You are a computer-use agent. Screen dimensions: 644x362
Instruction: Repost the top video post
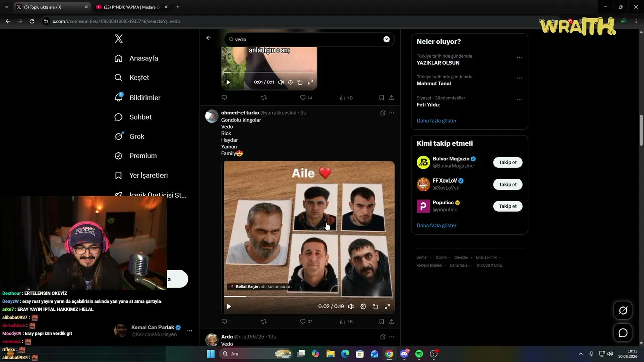tap(264, 98)
